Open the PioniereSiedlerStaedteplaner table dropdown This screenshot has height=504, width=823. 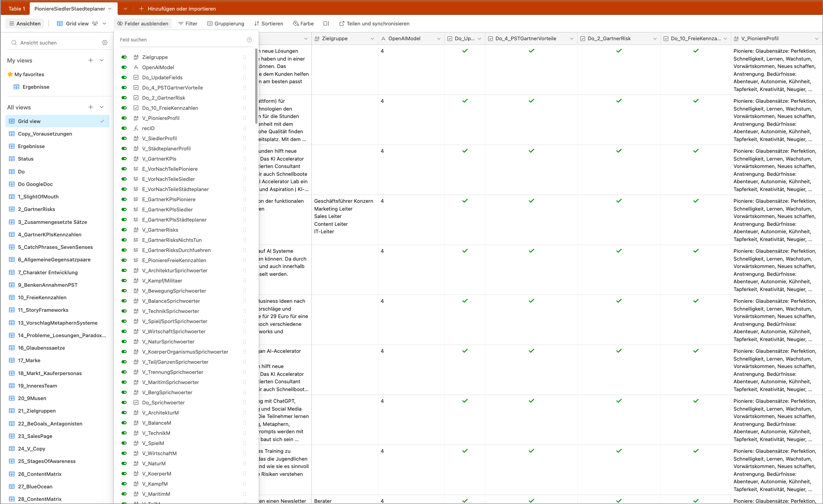pos(110,9)
